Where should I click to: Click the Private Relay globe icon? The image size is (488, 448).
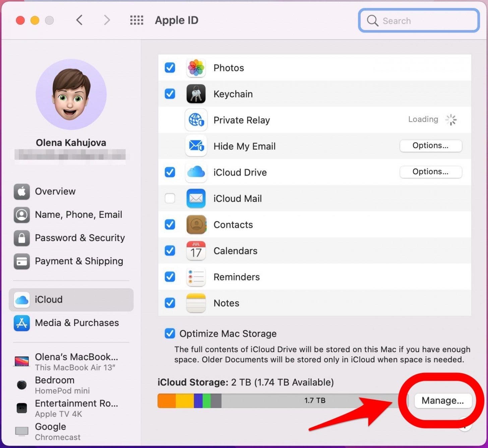[x=196, y=120]
